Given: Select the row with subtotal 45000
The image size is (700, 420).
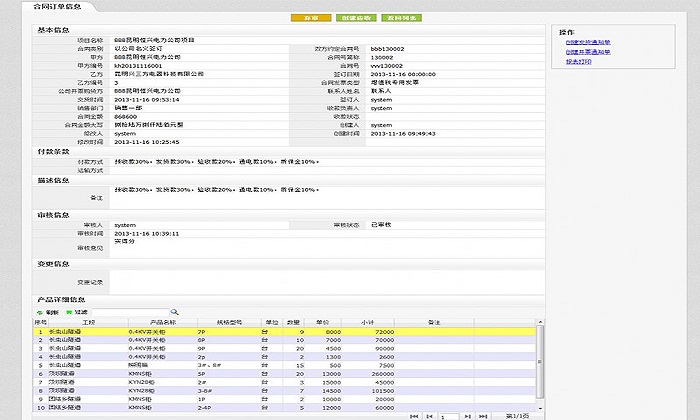Looking at the screenshot, I should click(284, 382).
